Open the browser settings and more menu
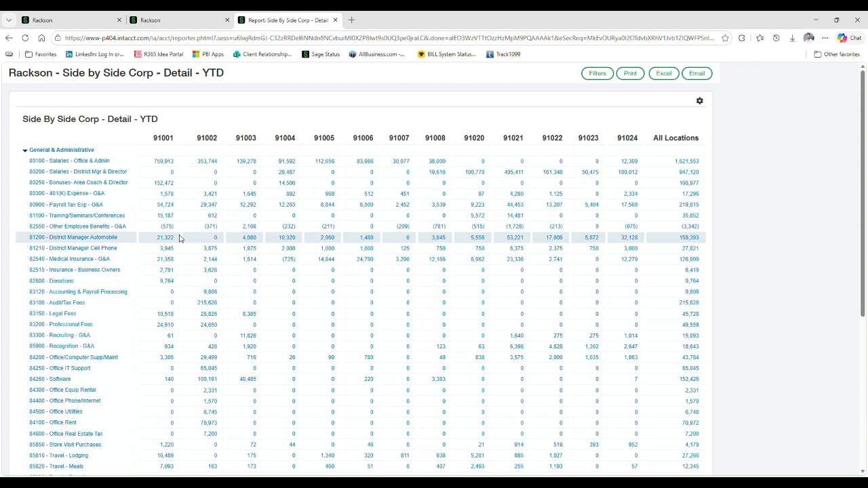868x488 pixels. tap(825, 38)
